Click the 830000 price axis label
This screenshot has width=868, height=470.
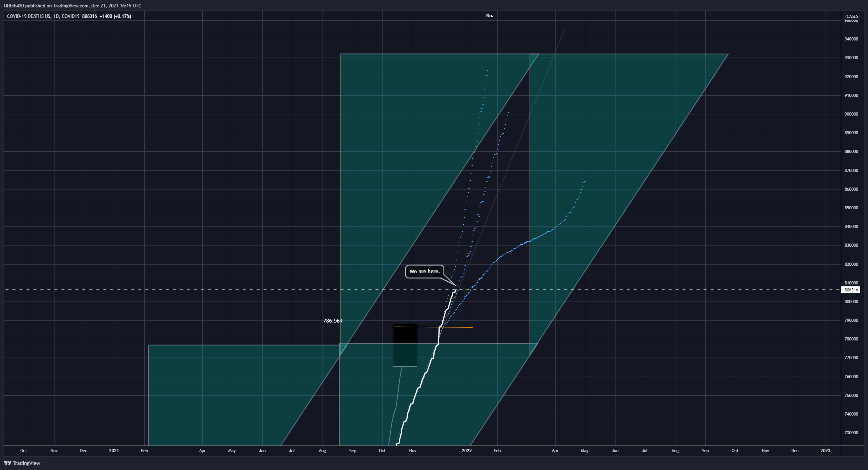pos(851,245)
